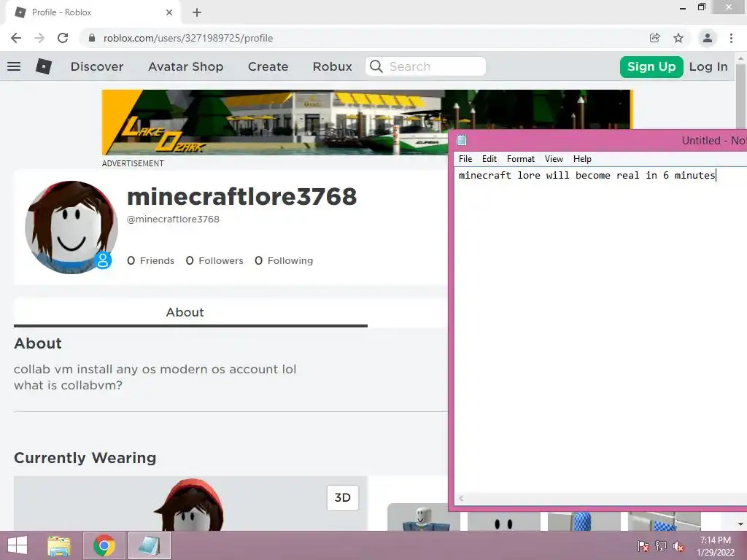The height and width of the screenshot is (560, 747).
Task: Open the 0 Friends link
Action: coord(150,260)
